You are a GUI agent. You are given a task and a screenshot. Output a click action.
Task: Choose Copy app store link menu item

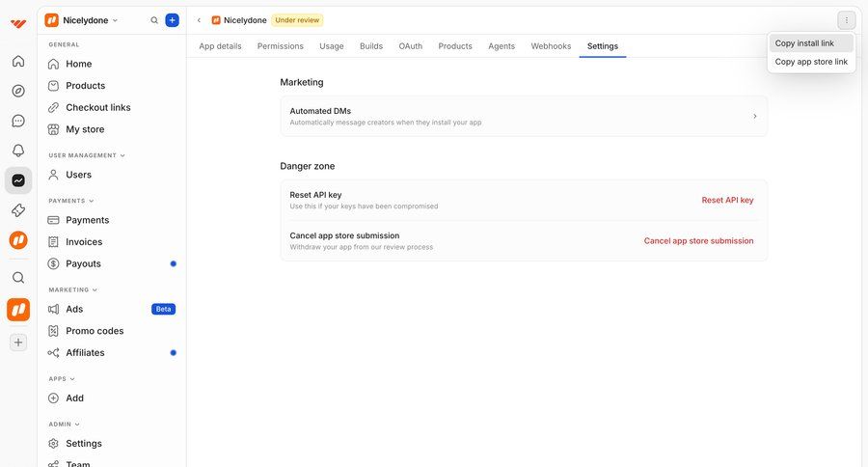click(811, 62)
